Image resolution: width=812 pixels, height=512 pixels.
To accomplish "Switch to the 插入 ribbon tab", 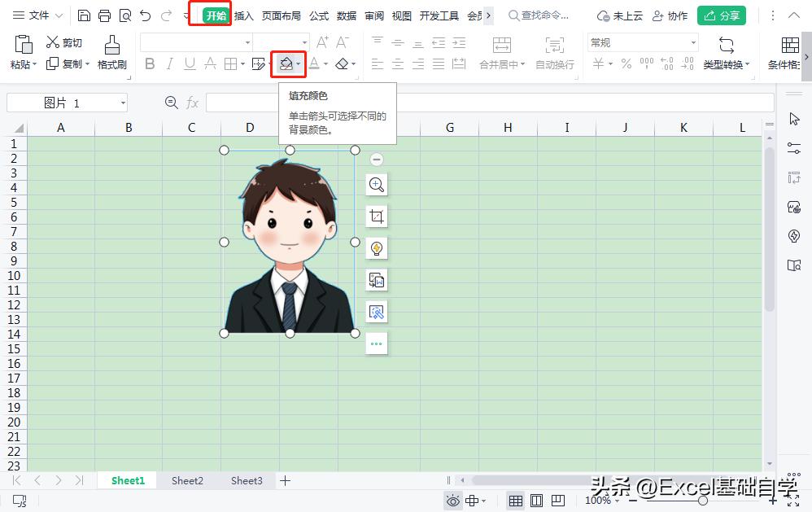I will pyautogui.click(x=243, y=15).
